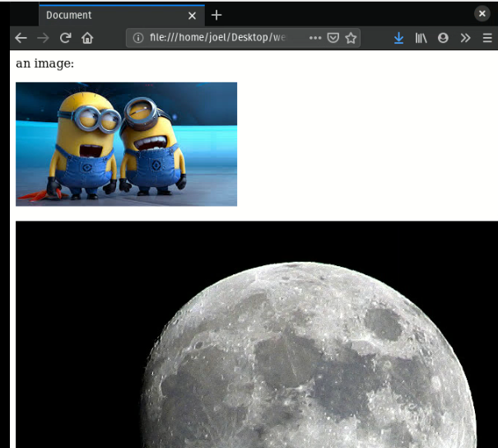Close the Document tab
This screenshot has width=498, height=448.
(192, 16)
